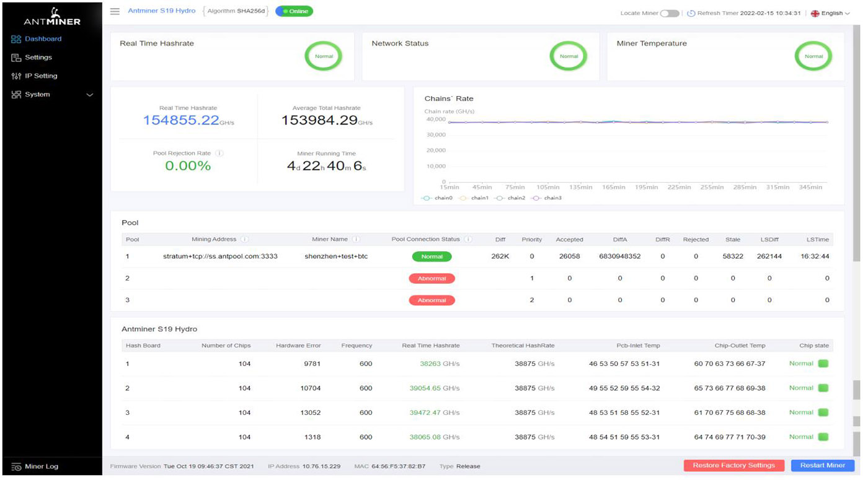Toggle chip state switch for hash board 1
This screenshot has width=868, height=480.
[823, 364]
